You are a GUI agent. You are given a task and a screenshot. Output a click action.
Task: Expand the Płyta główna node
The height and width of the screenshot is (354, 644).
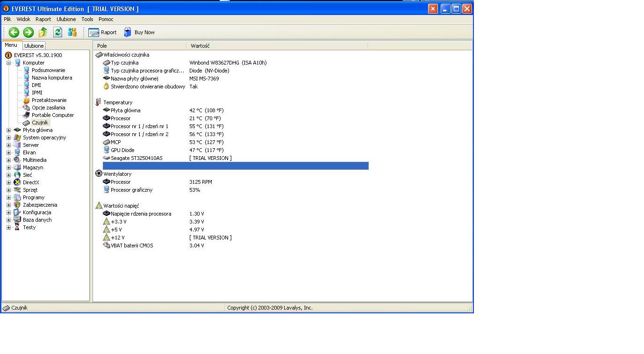pos(8,130)
